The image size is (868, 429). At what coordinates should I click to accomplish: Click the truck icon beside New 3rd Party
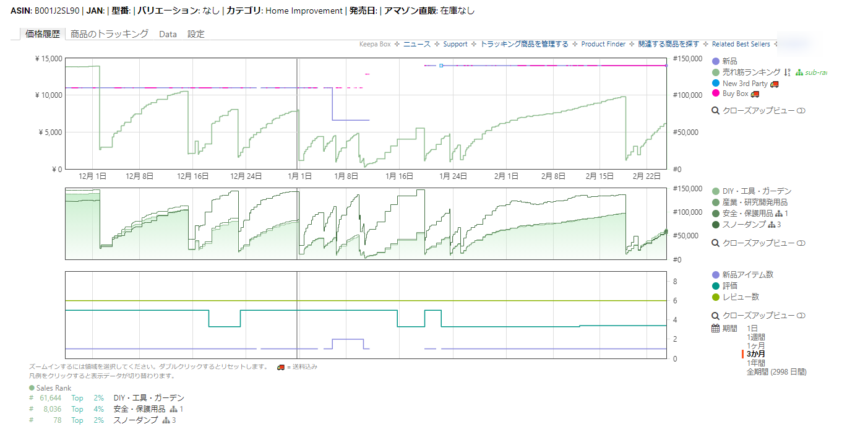pyautogui.click(x=775, y=84)
